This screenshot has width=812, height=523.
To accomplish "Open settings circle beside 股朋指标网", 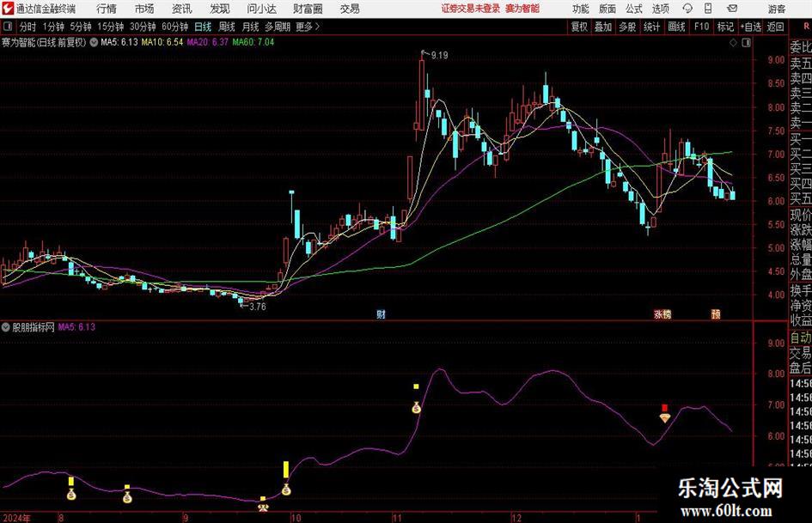I will coord(6,327).
